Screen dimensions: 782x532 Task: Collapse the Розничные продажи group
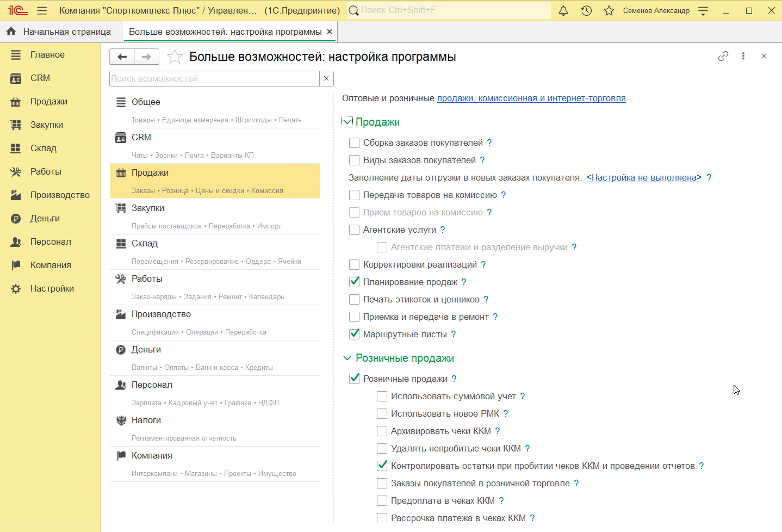tap(347, 358)
